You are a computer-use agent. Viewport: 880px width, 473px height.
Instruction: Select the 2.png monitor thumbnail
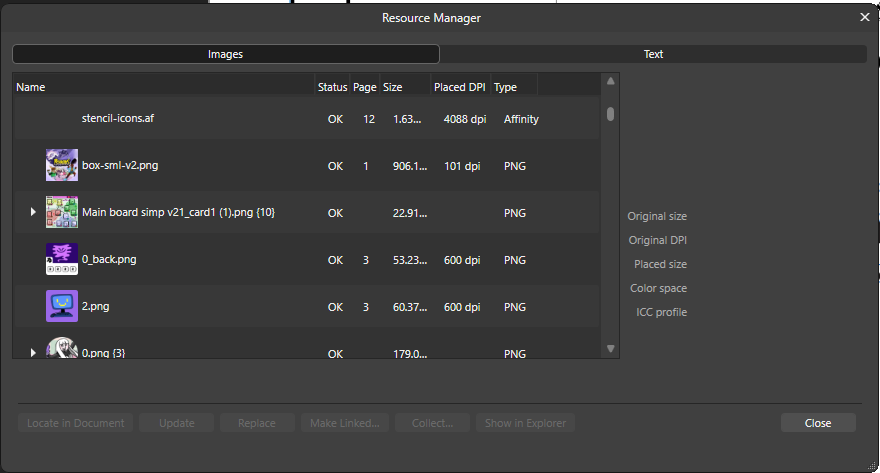62,306
